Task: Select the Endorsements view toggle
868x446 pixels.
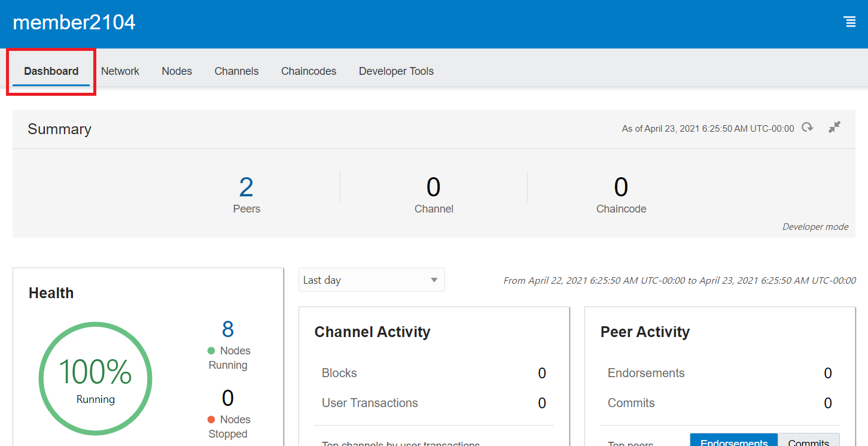Action: coord(733,442)
